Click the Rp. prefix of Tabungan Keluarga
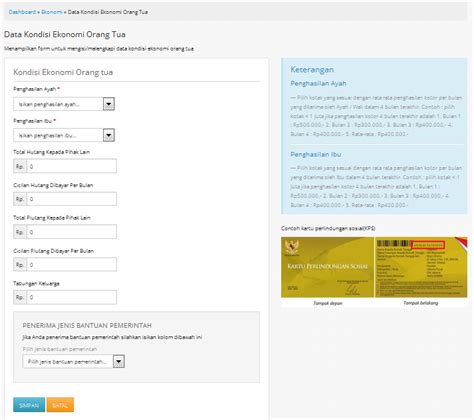This screenshot has width=474, height=420. [20, 297]
